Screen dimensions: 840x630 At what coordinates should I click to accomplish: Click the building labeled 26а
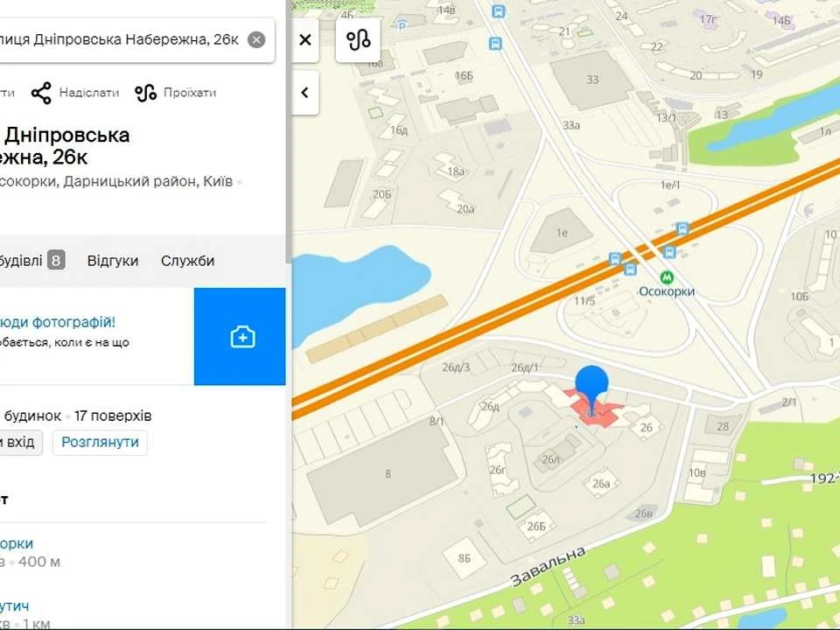601,484
